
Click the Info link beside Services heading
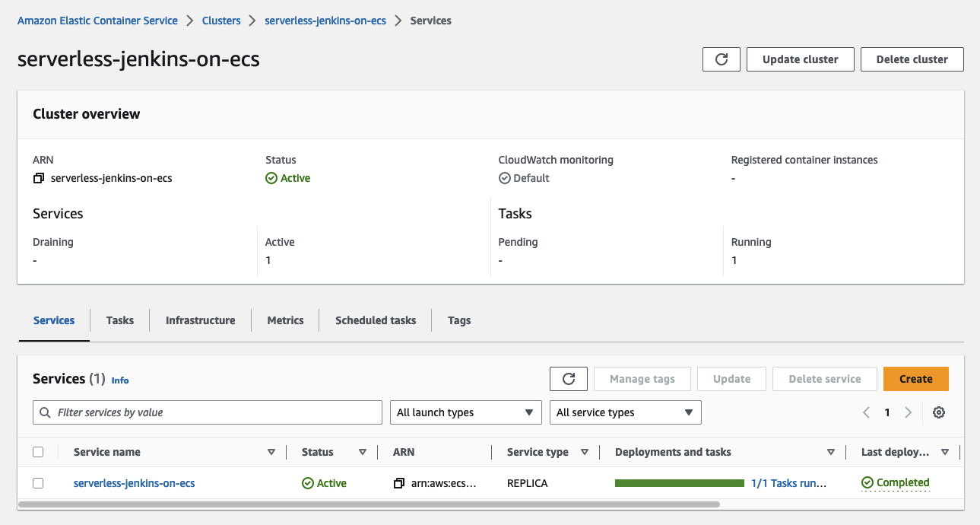click(x=119, y=380)
